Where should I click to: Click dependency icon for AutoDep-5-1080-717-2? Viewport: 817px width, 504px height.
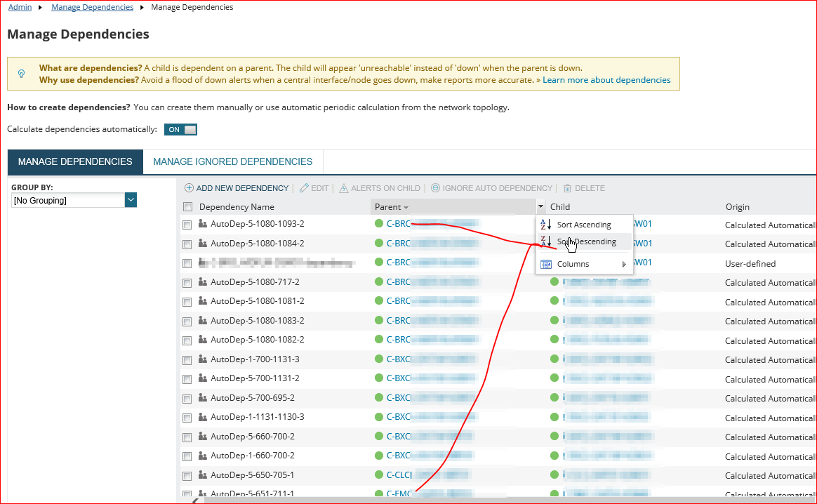coord(203,282)
